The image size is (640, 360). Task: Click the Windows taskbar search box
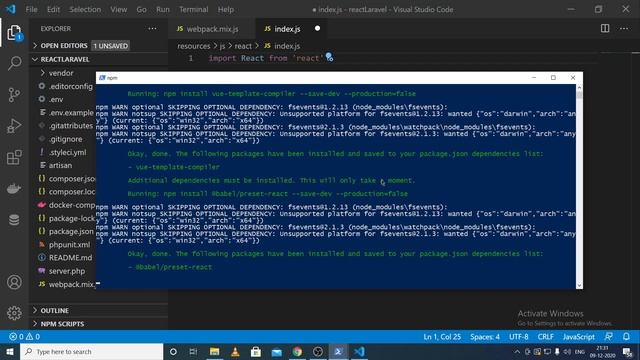(91, 352)
